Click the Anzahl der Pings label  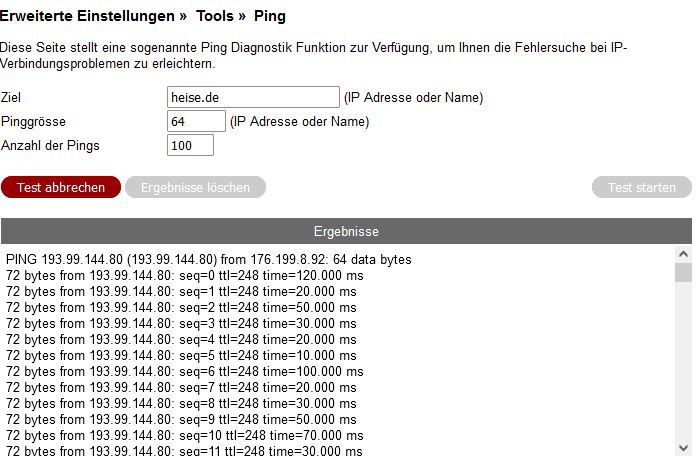pyautogui.click(x=50, y=145)
